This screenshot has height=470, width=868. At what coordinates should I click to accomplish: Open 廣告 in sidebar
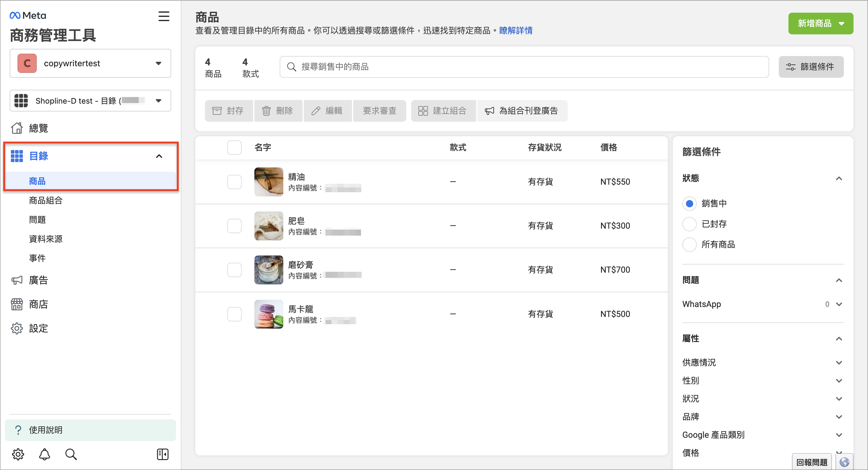point(38,280)
